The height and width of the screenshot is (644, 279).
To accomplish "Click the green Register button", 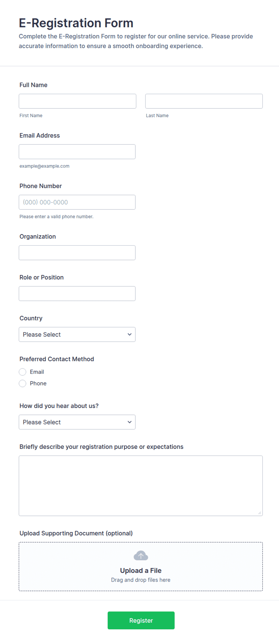I will 141,620.
